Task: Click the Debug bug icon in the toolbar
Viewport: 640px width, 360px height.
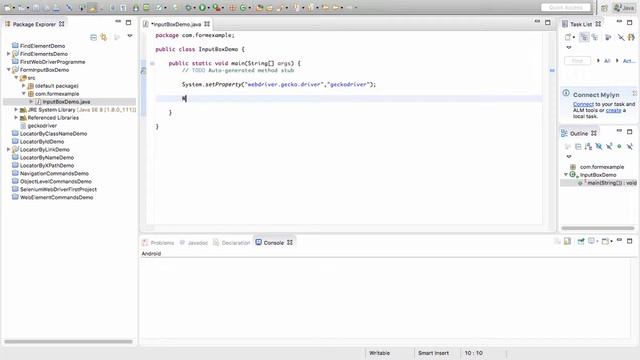Action: click(x=188, y=7)
